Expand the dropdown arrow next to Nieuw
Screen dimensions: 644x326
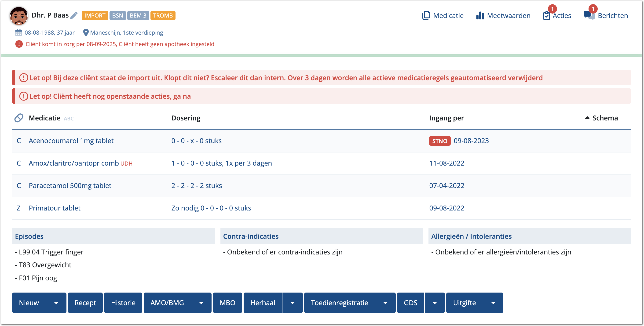pos(56,303)
